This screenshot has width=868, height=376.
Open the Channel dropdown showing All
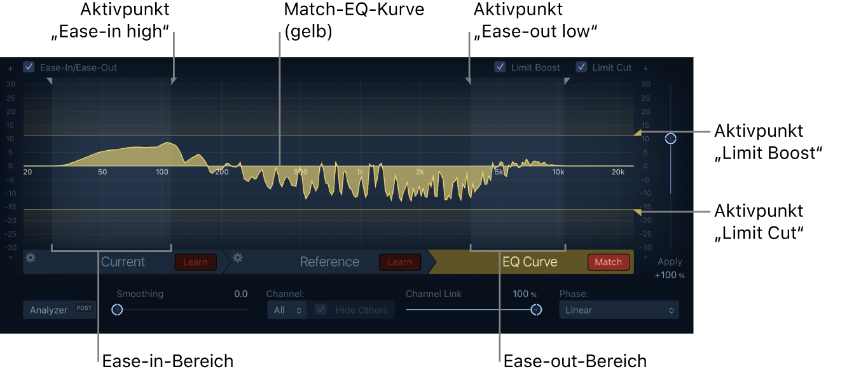point(287,310)
